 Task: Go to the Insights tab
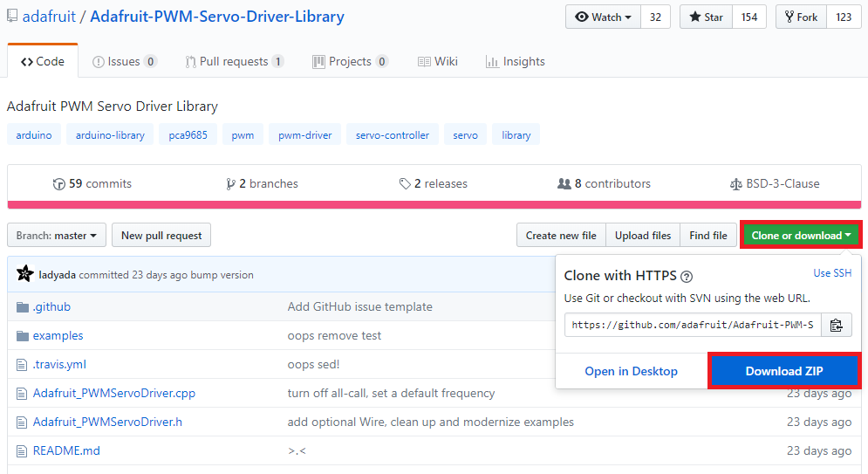click(x=515, y=62)
